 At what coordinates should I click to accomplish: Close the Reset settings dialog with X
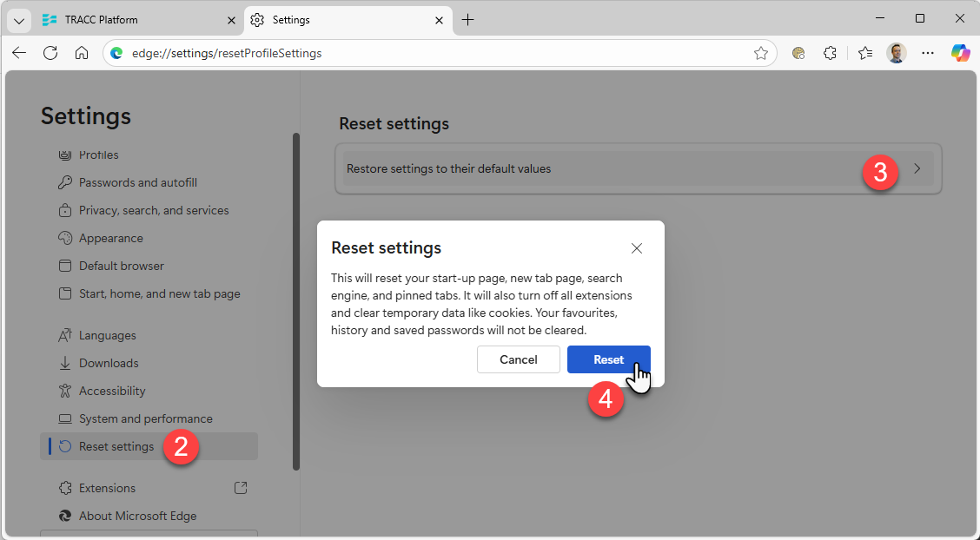(x=637, y=248)
